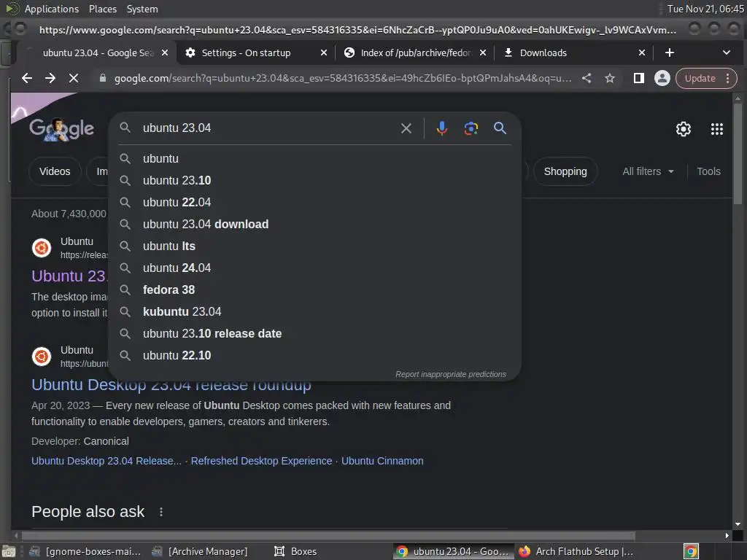
Task: Open Ubuntu Desktop 23.04 release roundup result
Action: [171, 385]
